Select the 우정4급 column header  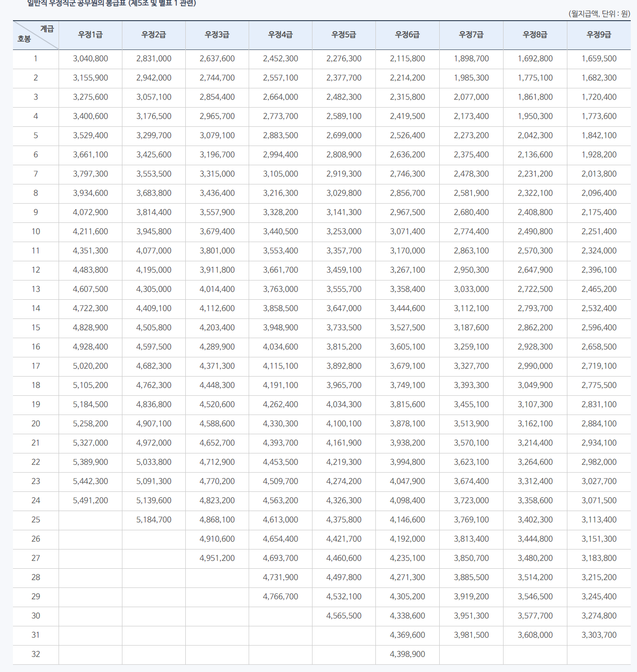[x=280, y=35]
